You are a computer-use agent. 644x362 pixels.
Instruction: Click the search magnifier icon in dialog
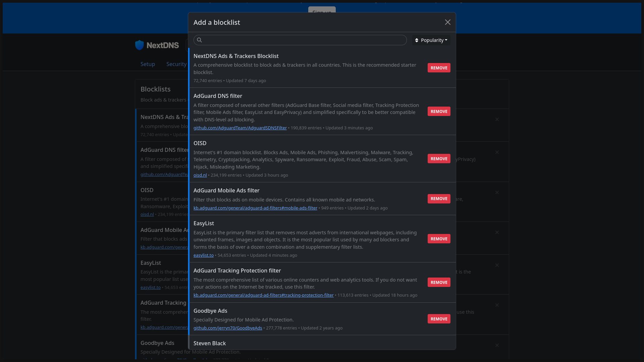pos(200,40)
